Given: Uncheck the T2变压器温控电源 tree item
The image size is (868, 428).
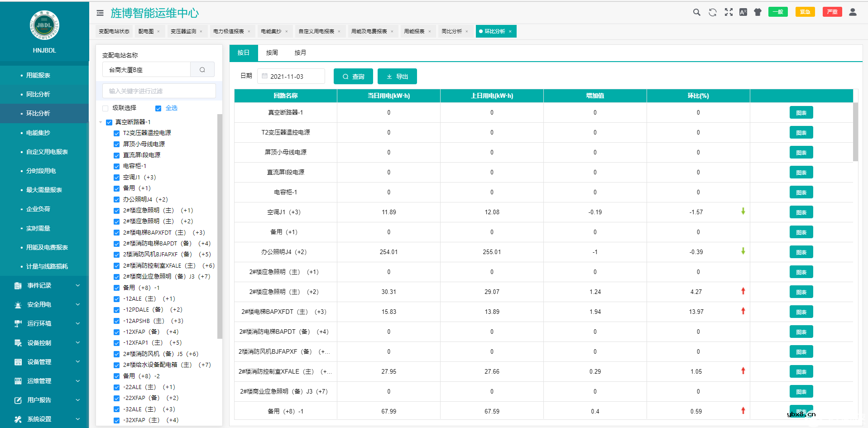Looking at the screenshot, I should coord(116,133).
